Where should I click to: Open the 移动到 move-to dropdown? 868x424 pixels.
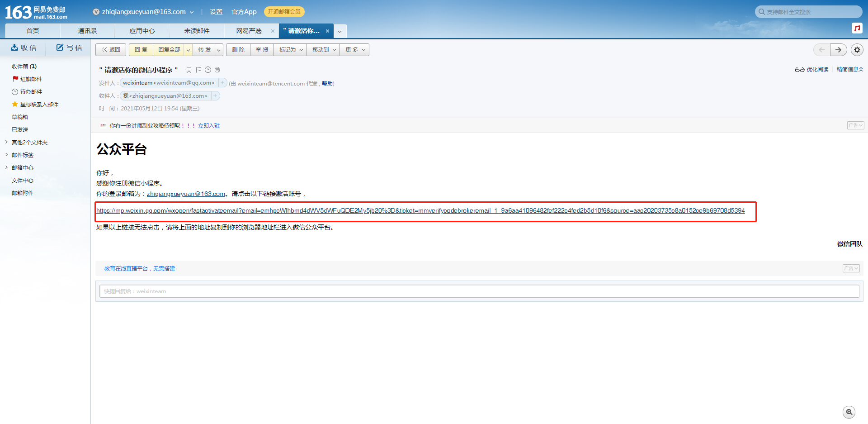coord(323,50)
